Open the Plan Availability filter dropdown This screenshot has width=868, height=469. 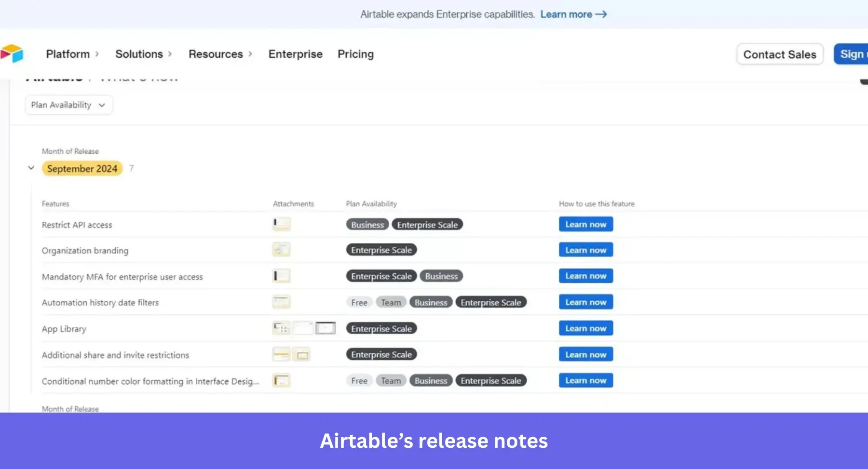[68, 105]
